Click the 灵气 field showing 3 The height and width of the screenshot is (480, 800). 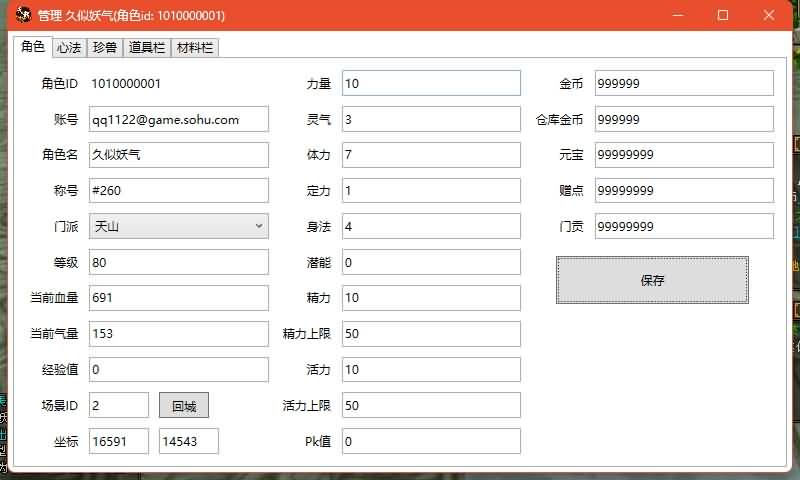point(431,119)
